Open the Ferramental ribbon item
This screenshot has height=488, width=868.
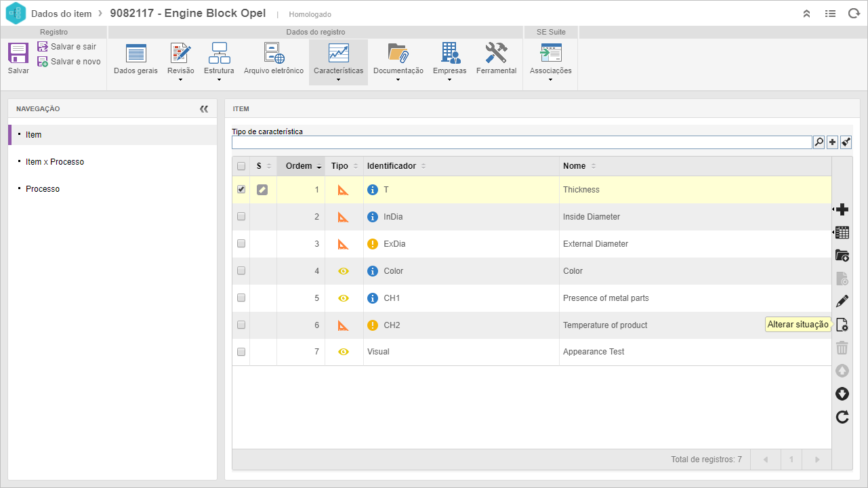coord(496,59)
